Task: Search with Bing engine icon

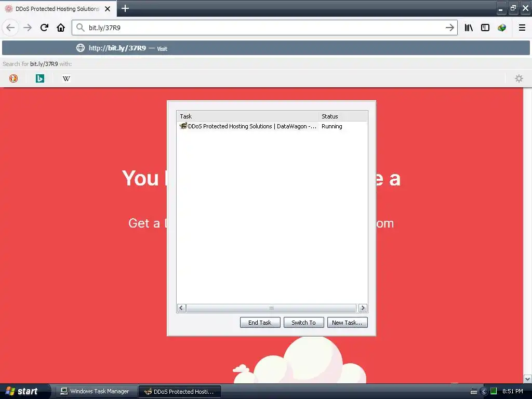Action: [x=39, y=78]
